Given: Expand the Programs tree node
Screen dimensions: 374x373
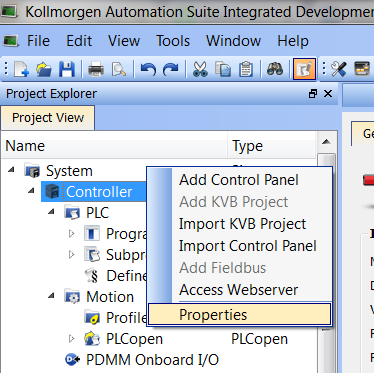Looking at the screenshot, I should click(71, 234).
